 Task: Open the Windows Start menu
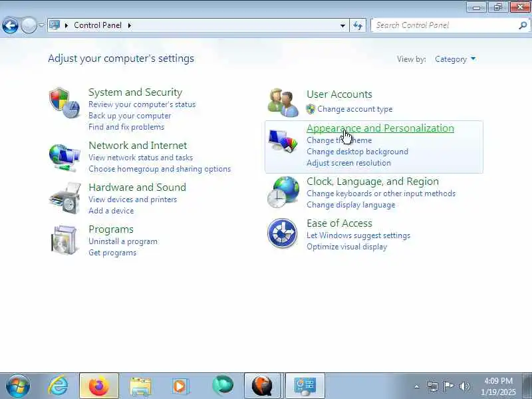pos(18,386)
